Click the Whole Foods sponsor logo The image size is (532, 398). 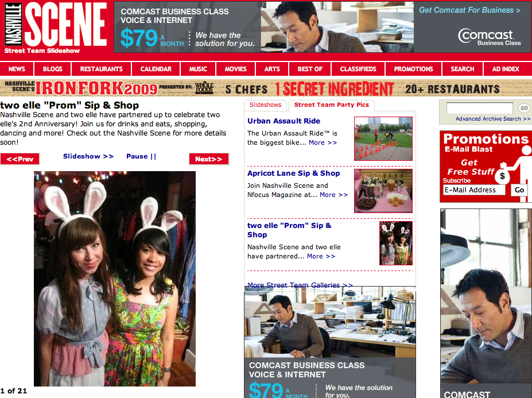coord(204,88)
